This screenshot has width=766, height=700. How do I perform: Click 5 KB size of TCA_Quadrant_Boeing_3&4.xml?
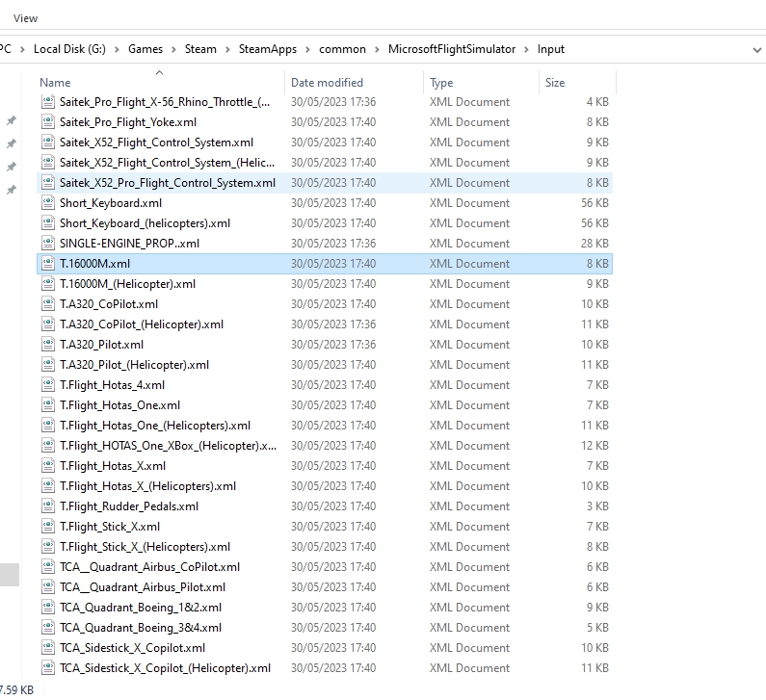tap(597, 627)
